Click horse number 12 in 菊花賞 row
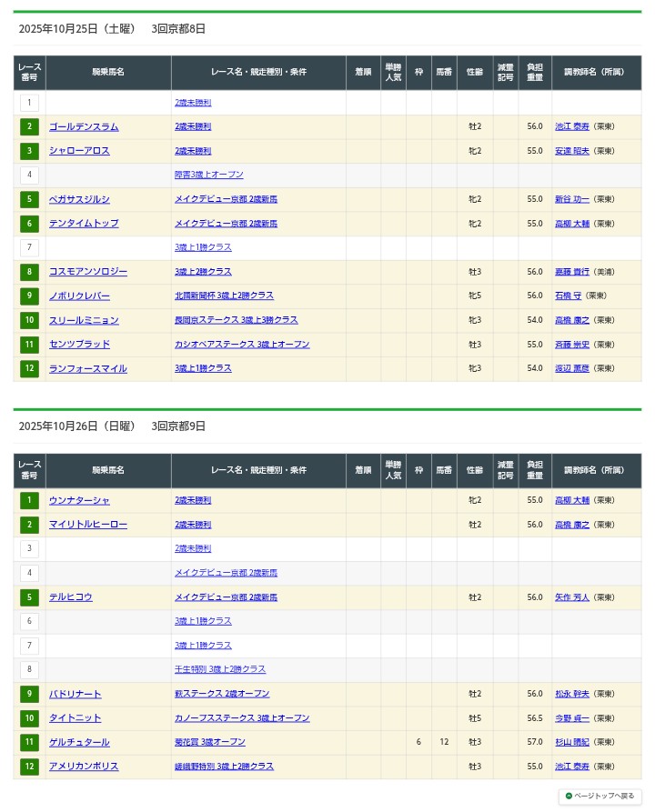Image resolution: width=655 pixels, height=812 pixels. 444,742
